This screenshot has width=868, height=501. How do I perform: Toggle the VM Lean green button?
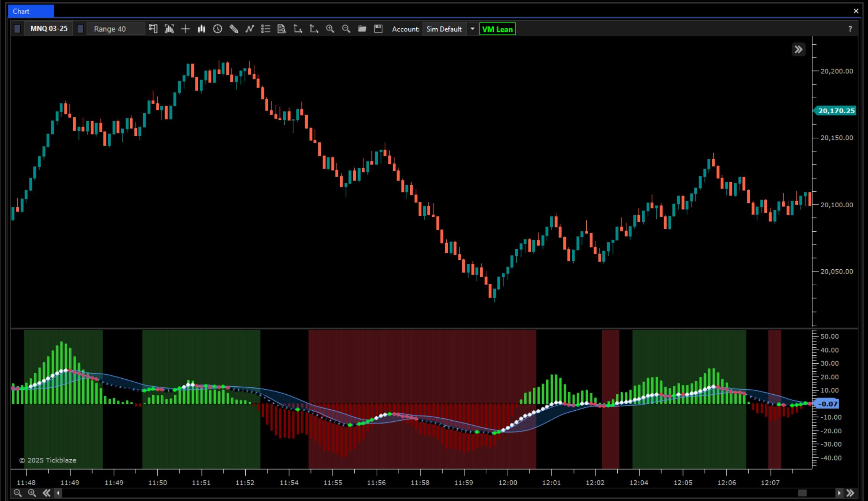(x=497, y=29)
